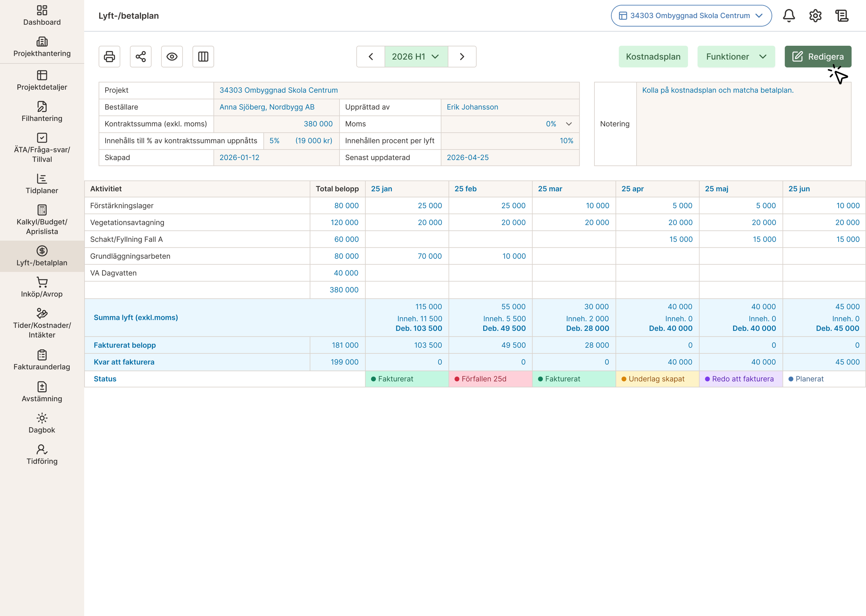This screenshot has width=866, height=616.
Task: Click the share icon button
Action: (141, 56)
